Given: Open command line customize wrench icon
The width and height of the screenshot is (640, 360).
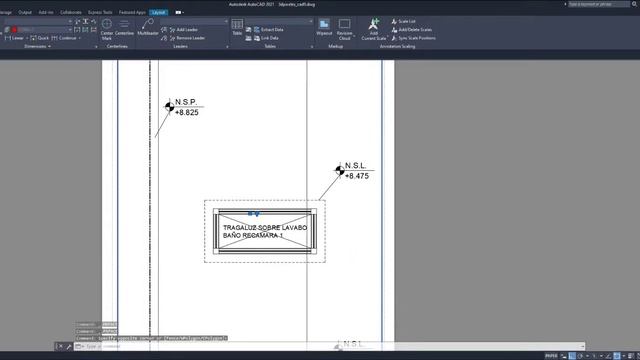Looking at the screenshot, I should [69, 347].
